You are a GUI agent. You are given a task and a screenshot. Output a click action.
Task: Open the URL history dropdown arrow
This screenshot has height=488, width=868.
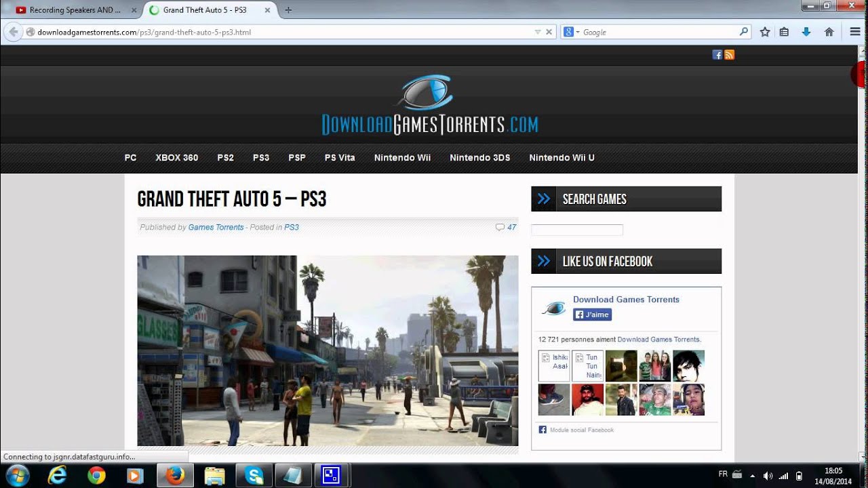(x=538, y=32)
